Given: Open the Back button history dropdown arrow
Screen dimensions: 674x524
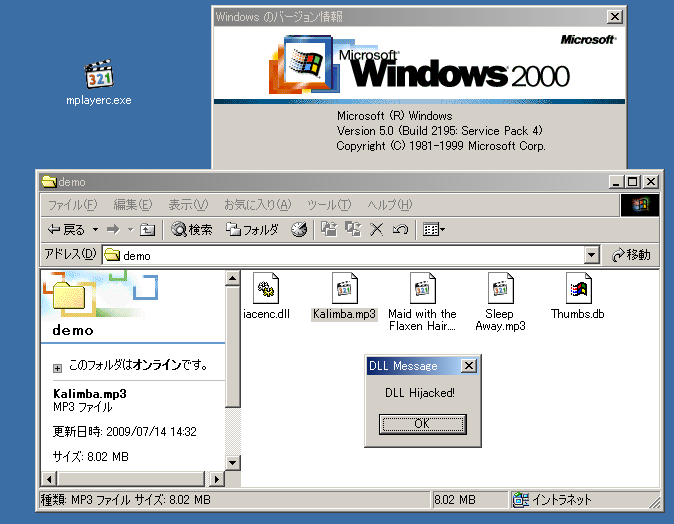Looking at the screenshot, I should coord(95,230).
